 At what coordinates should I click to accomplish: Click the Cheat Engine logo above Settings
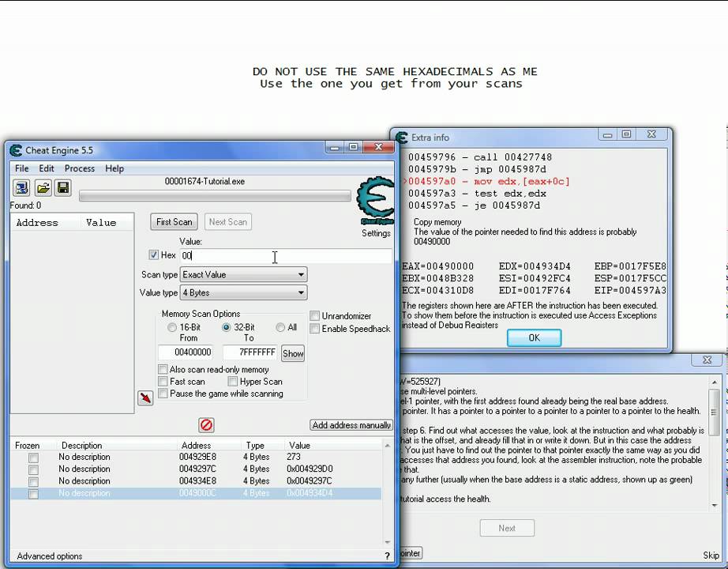click(376, 201)
